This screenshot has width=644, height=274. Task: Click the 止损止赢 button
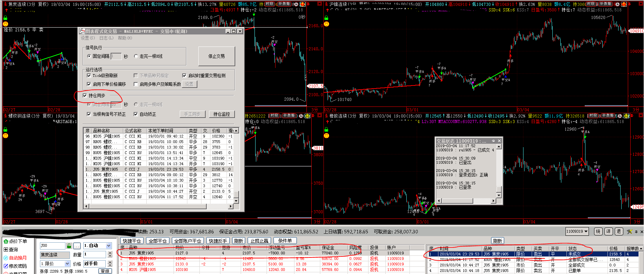[259, 241]
